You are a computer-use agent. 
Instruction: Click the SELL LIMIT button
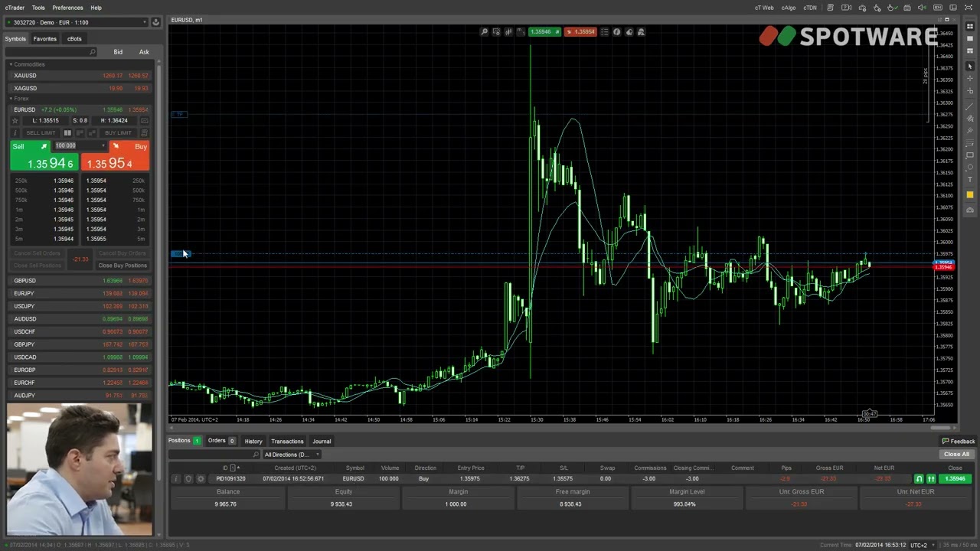(x=41, y=133)
